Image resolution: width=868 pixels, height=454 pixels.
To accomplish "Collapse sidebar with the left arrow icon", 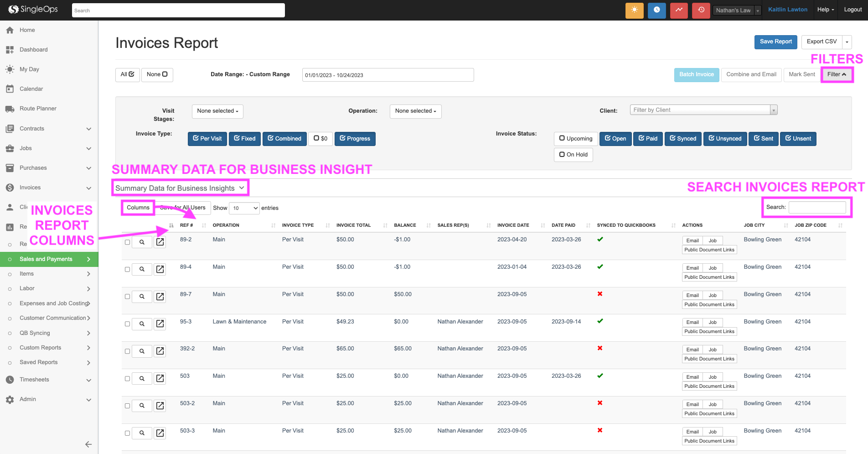I will (x=88, y=444).
